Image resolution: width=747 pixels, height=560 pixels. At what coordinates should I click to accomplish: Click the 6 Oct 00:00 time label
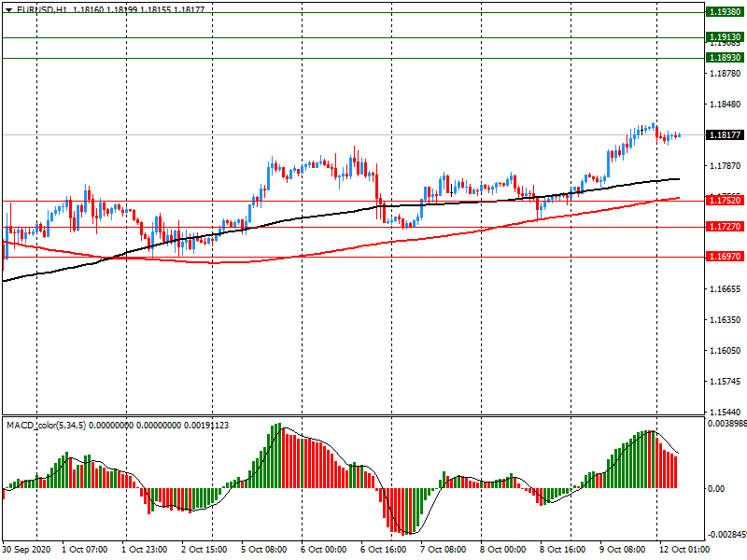[323, 550]
